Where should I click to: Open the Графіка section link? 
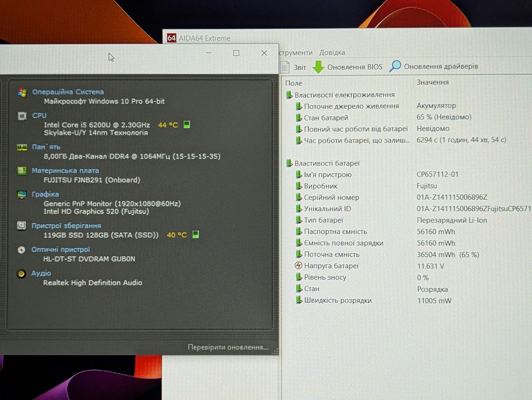tap(45, 194)
